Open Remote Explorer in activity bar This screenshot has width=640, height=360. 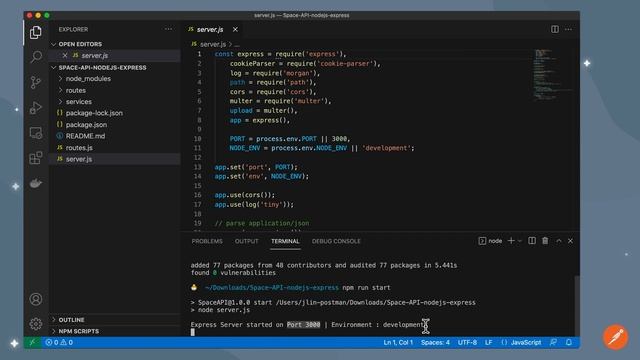tap(36, 133)
